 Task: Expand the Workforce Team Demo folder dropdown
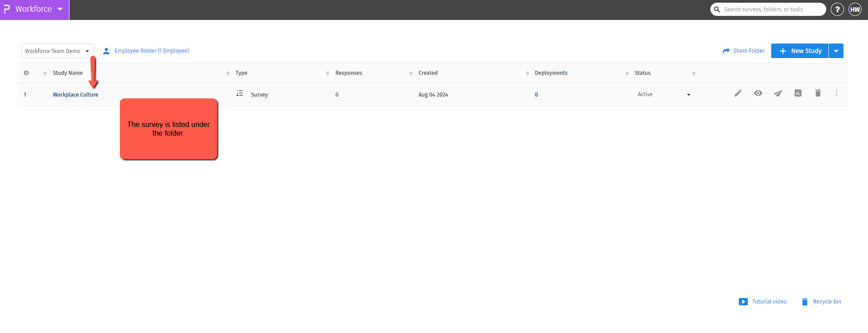pos(58,51)
